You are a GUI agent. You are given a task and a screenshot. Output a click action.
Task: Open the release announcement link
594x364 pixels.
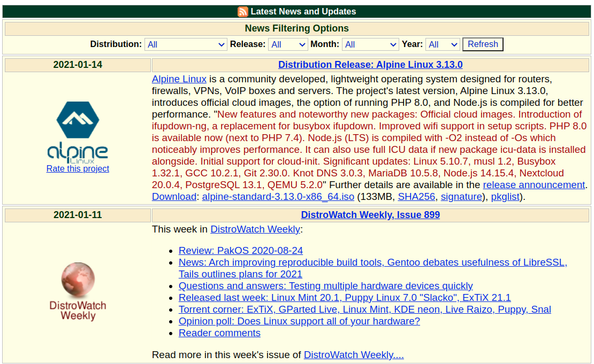tap(534, 184)
